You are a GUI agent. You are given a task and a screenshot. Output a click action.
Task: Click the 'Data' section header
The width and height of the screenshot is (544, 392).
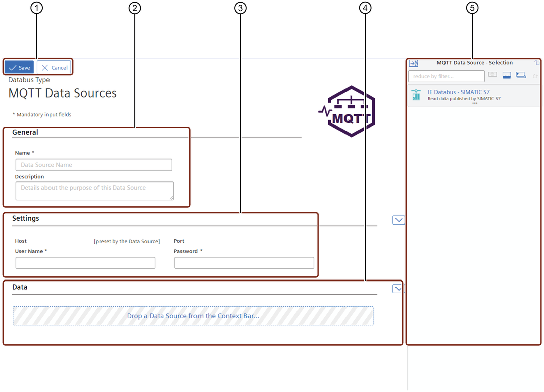tap(20, 287)
